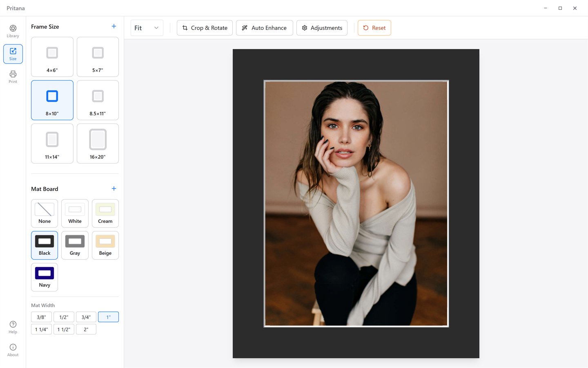The image size is (588, 368).
Task: Pick the Gray mat board
Action: click(75, 245)
